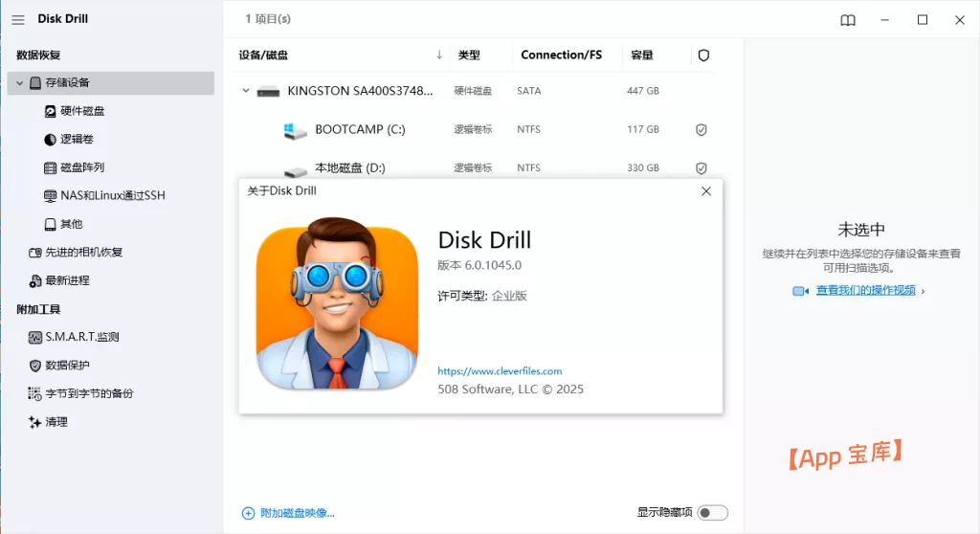Image resolution: width=980 pixels, height=534 pixels.
Task: Click the 最新进程 icon
Action: (35, 281)
